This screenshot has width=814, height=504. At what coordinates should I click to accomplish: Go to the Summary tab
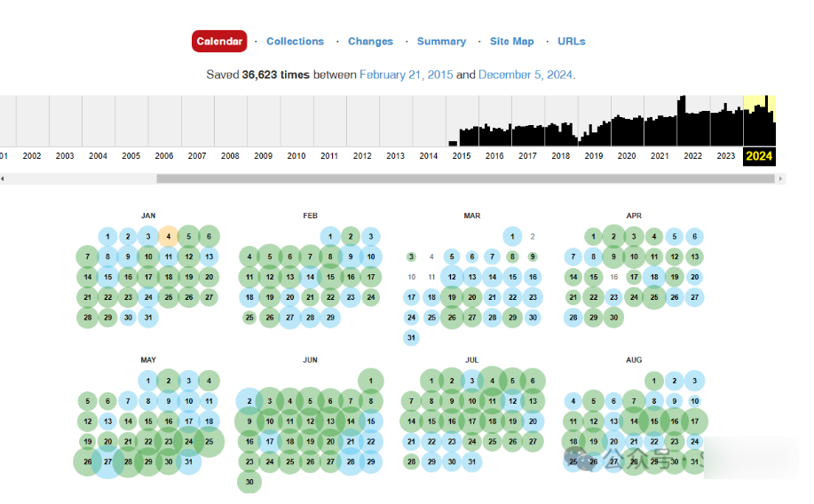click(x=441, y=42)
